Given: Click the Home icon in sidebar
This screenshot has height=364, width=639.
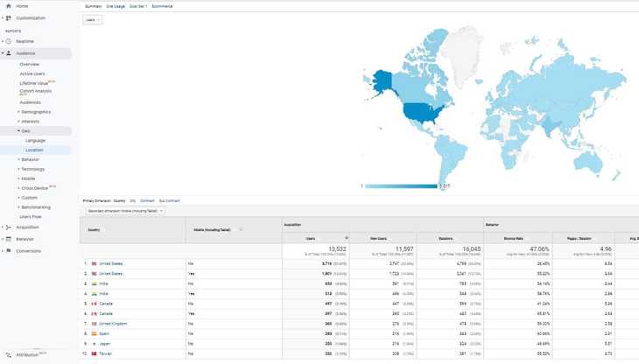Looking at the screenshot, I should click(x=8, y=6).
